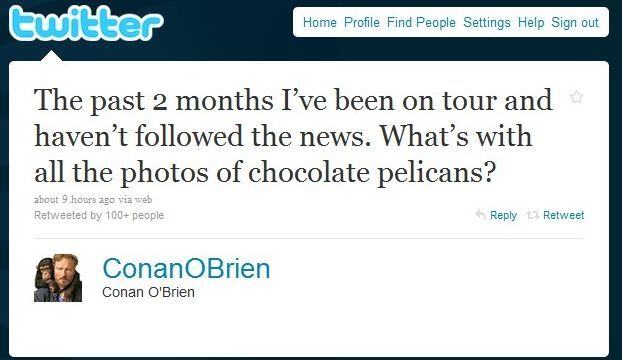Open the Help page
The height and width of the screenshot is (360, 622).
click(x=531, y=23)
